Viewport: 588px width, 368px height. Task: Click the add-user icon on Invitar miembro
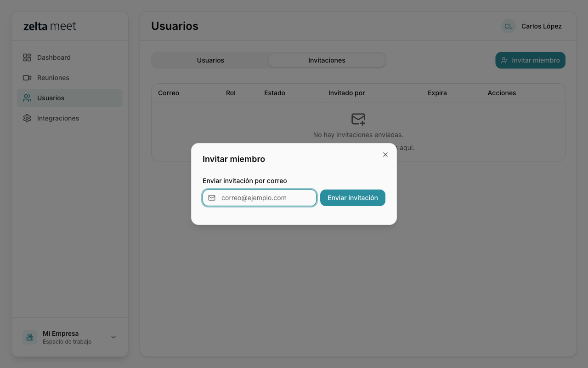click(x=504, y=60)
